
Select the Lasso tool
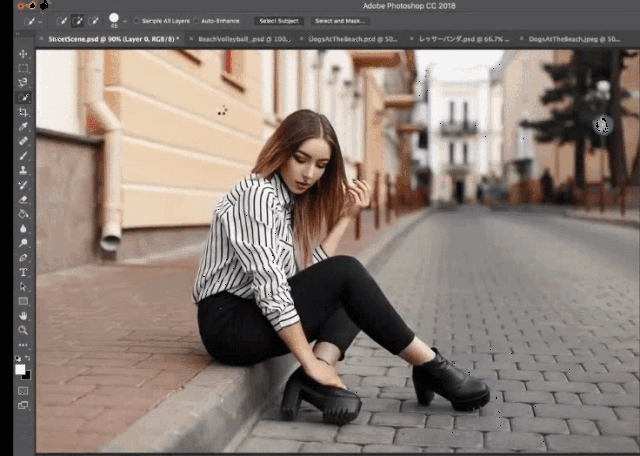pos(23,83)
